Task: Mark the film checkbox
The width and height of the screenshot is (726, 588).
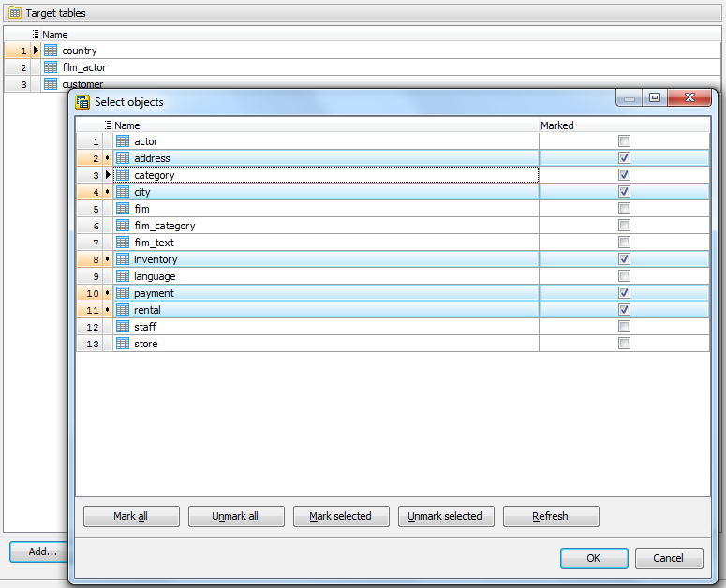Action: point(624,209)
